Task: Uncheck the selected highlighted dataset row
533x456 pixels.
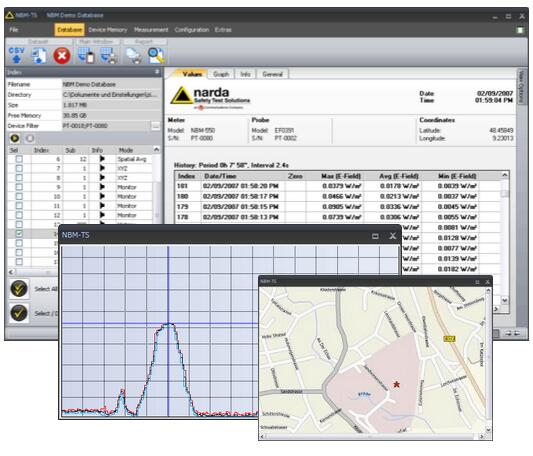Action: coord(19,234)
